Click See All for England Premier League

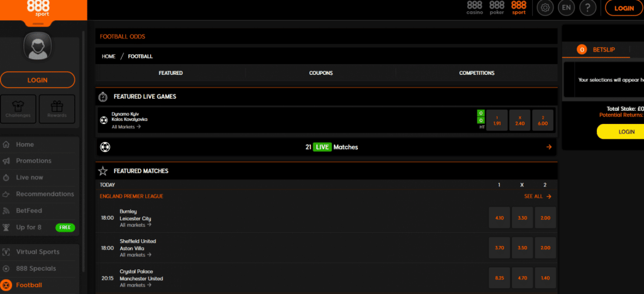point(538,196)
